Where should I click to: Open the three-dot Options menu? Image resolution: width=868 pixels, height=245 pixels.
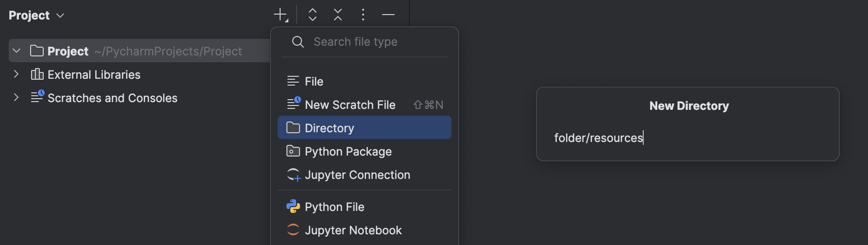point(363,15)
